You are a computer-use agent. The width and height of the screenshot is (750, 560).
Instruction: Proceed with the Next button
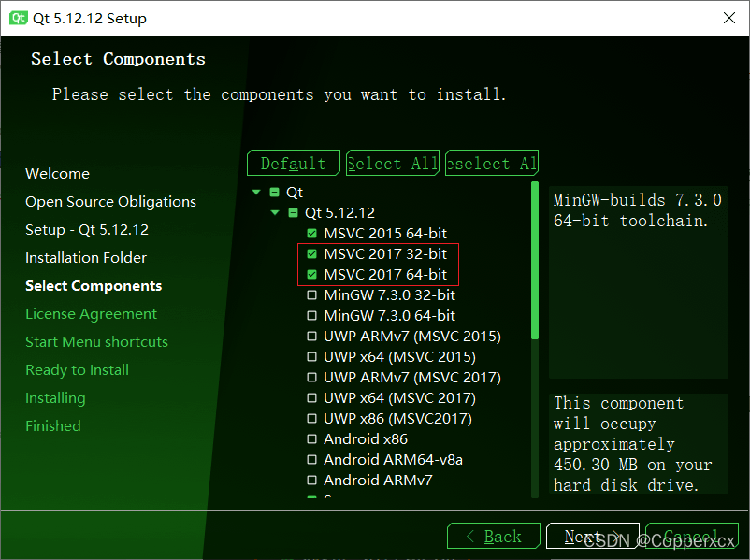click(x=593, y=536)
